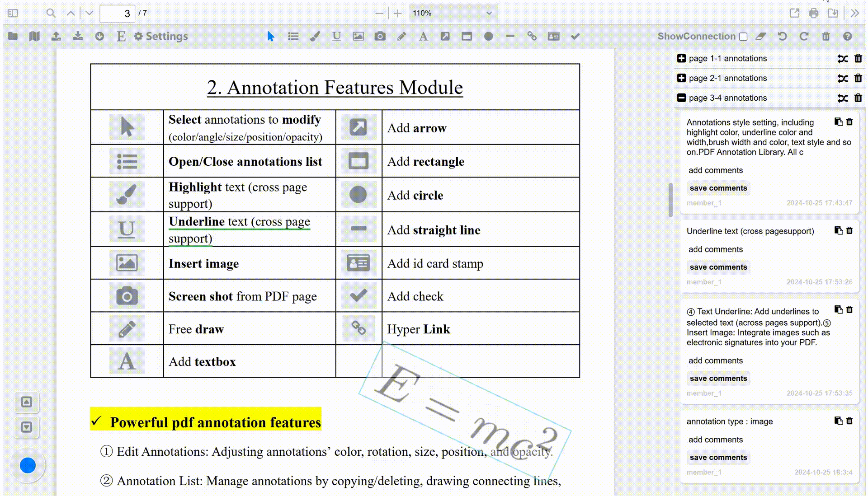Choose the add arrow tool in toolbar
Image resolution: width=868 pixels, height=496 pixels.
(x=445, y=37)
